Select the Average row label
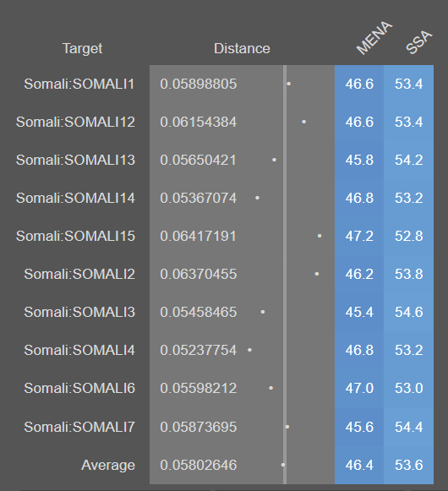This screenshot has height=491, width=448. point(108,465)
